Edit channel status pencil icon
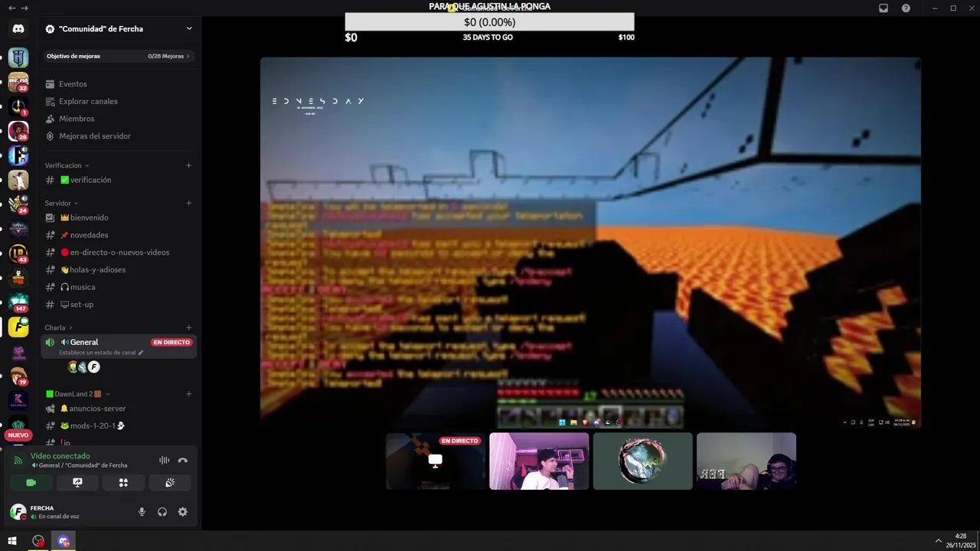The height and width of the screenshot is (551, 980). coord(141,353)
